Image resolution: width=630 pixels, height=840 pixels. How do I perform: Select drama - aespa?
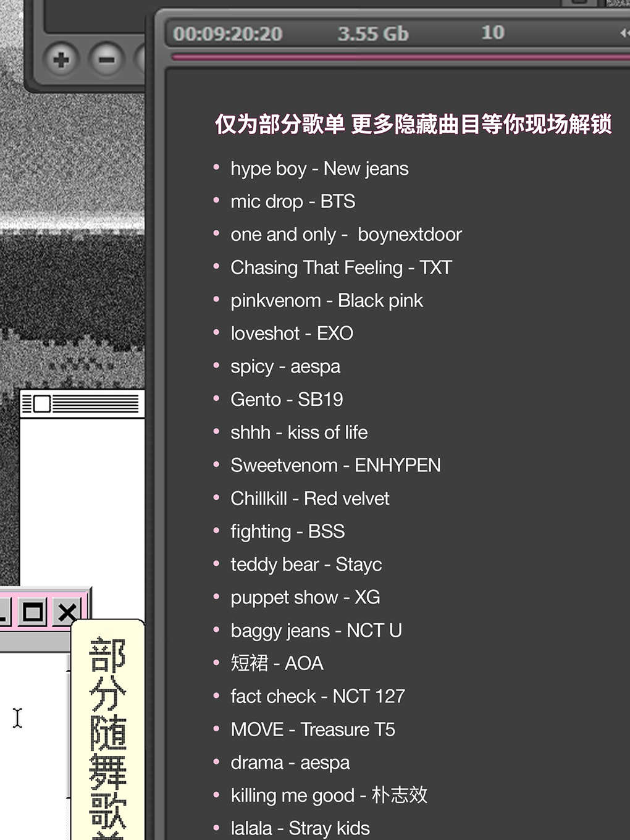click(x=290, y=763)
